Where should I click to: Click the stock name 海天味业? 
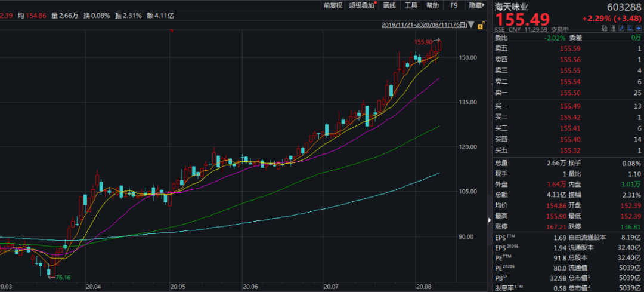[x=512, y=7]
